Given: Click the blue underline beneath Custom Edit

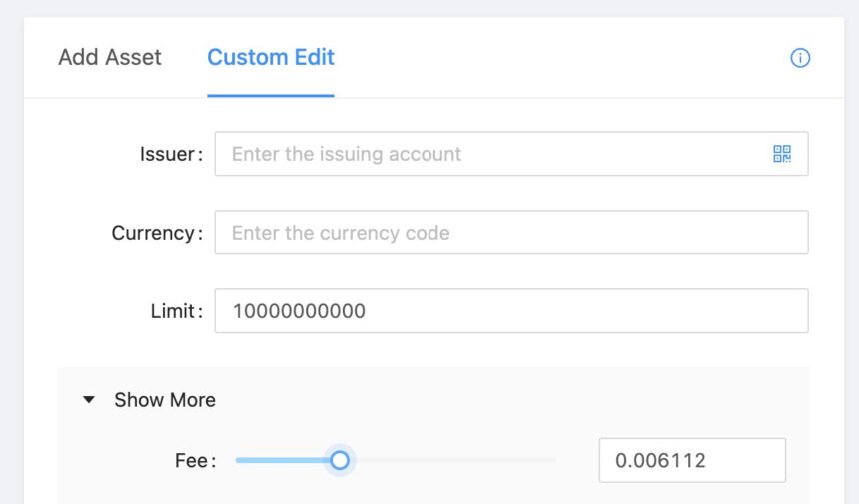Looking at the screenshot, I should (271, 95).
